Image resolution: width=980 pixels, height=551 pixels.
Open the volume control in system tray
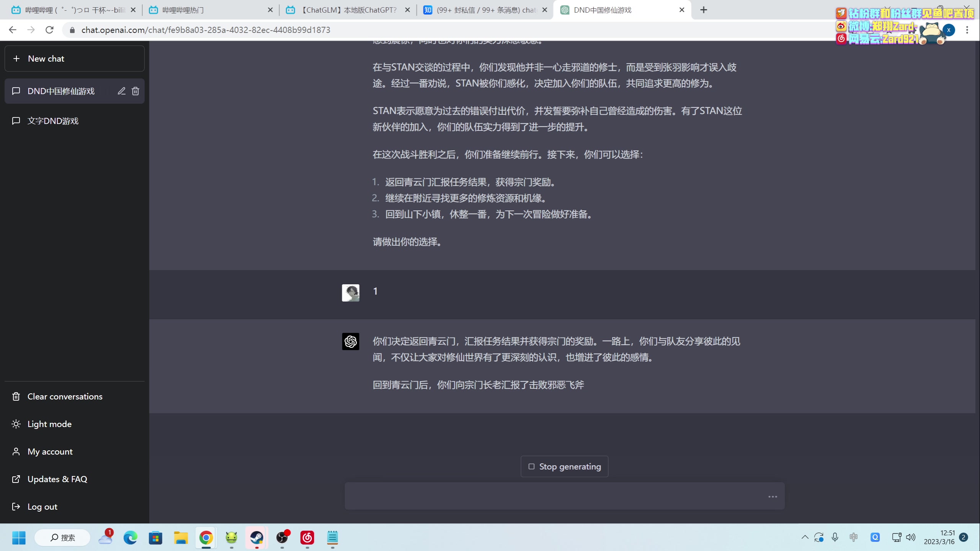click(x=911, y=537)
